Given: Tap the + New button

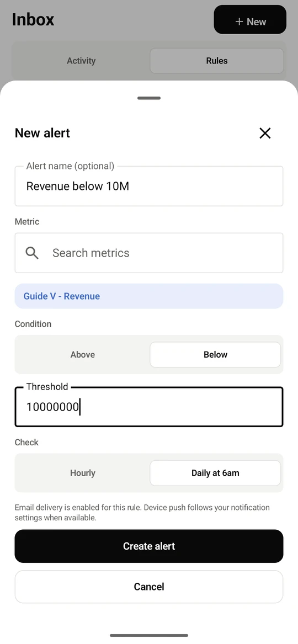Looking at the screenshot, I should click(250, 19).
